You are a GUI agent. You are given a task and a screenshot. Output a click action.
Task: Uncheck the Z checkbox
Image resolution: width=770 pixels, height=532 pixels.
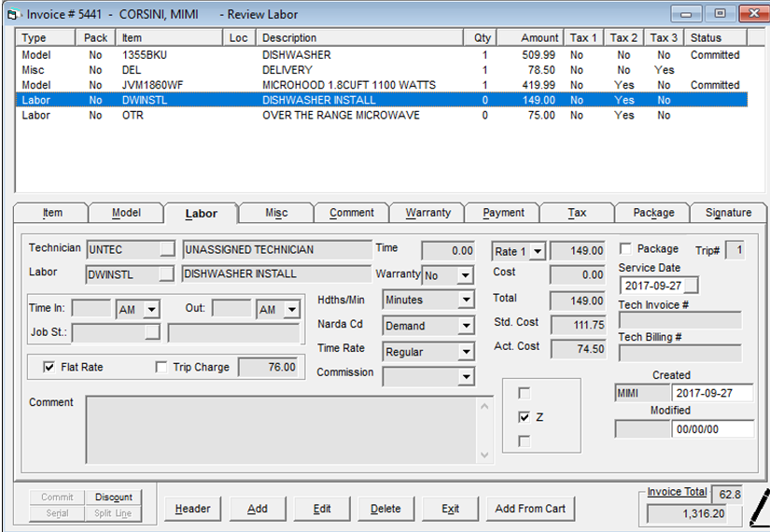pos(524,417)
